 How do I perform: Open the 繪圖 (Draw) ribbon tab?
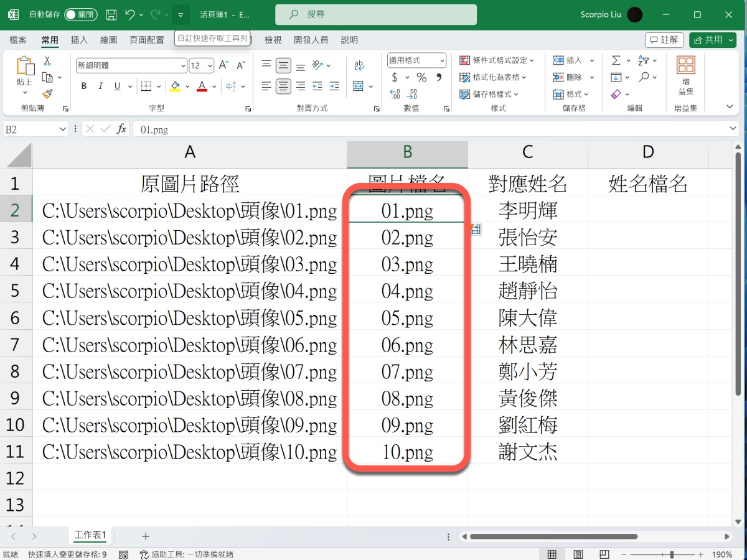pyautogui.click(x=108, y=40)
